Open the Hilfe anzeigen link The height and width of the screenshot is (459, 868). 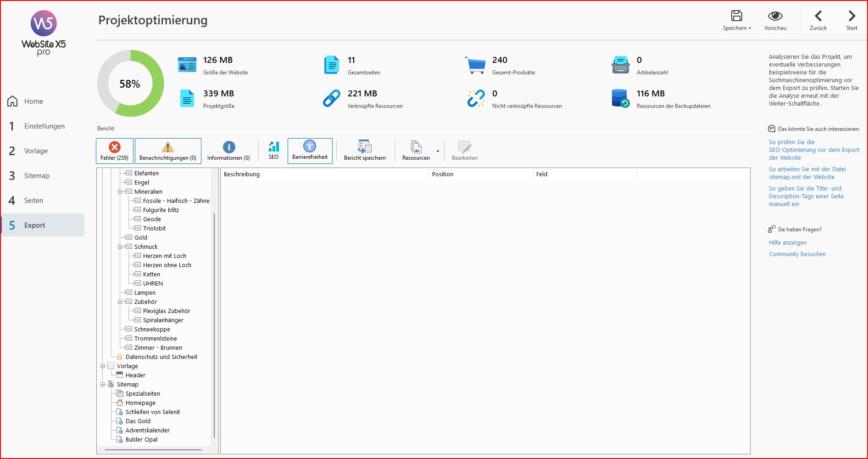tap(787, 243)
